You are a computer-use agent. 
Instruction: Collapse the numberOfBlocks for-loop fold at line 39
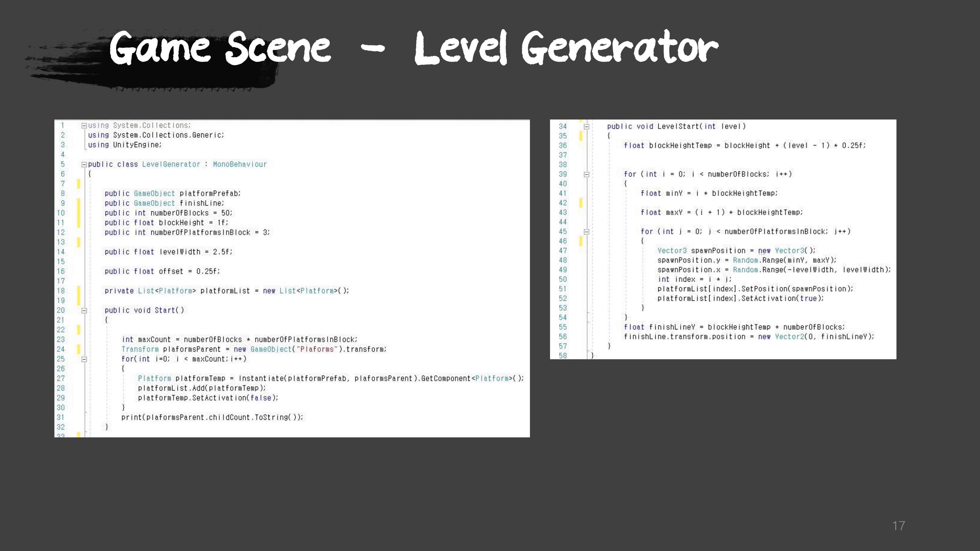[x=586, y=175]
